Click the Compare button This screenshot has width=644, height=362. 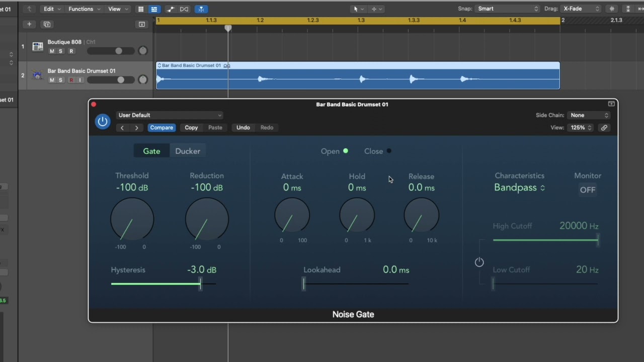162,128
